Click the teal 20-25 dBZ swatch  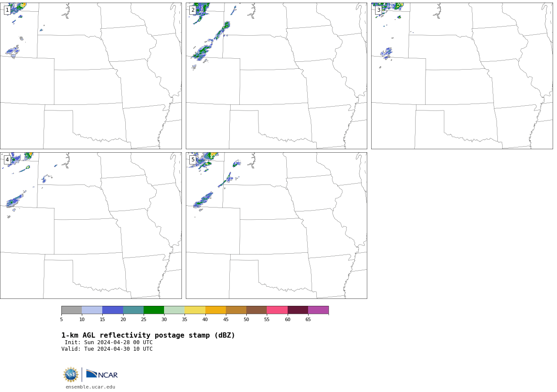[133, 310]
